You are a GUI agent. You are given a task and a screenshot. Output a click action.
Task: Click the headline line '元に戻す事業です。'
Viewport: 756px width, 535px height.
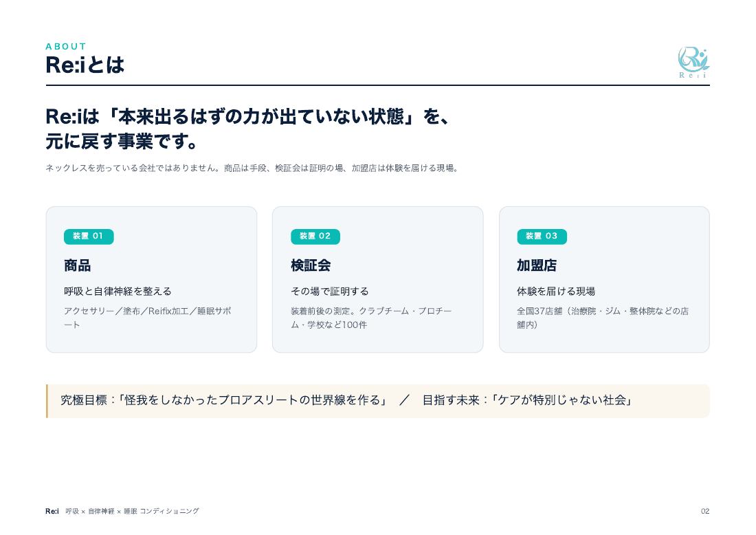click(x=122, y=142)
